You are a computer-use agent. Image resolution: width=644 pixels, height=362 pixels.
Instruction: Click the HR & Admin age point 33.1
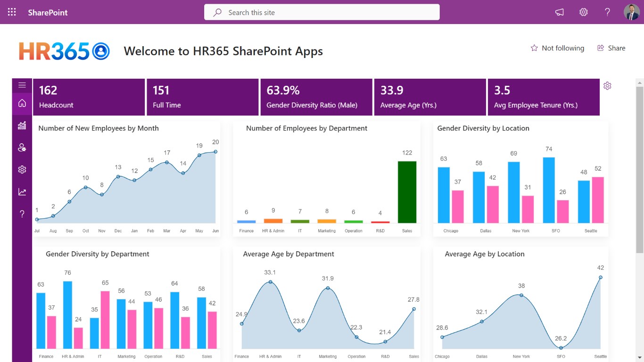point(271,282)
